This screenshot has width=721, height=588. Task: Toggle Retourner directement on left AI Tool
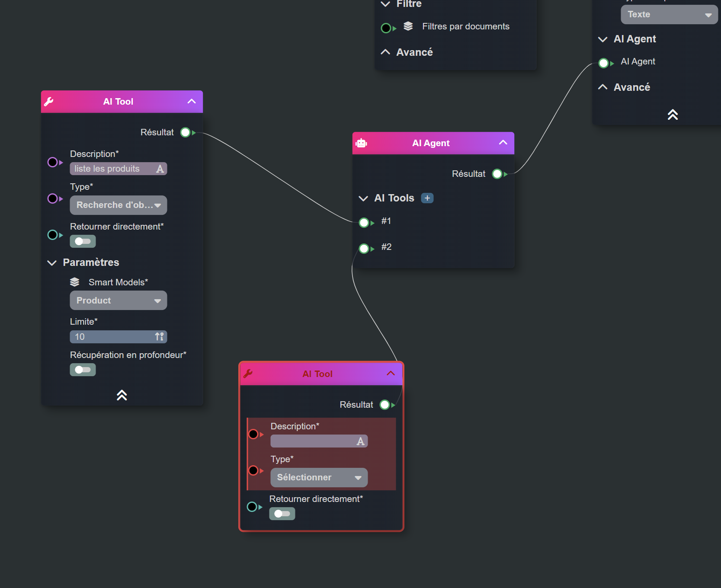click(x=83, y=241)
